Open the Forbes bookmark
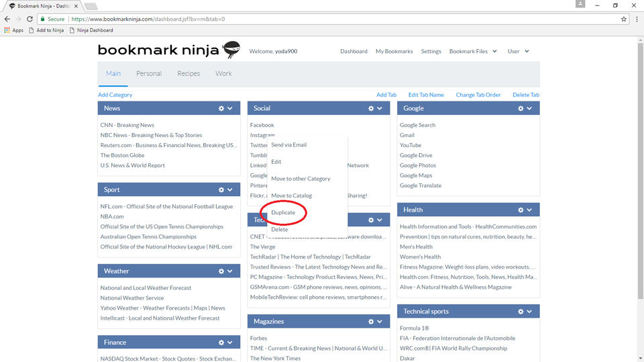The width and height of the screenshot is (644, 362). [x=258, y=338]
